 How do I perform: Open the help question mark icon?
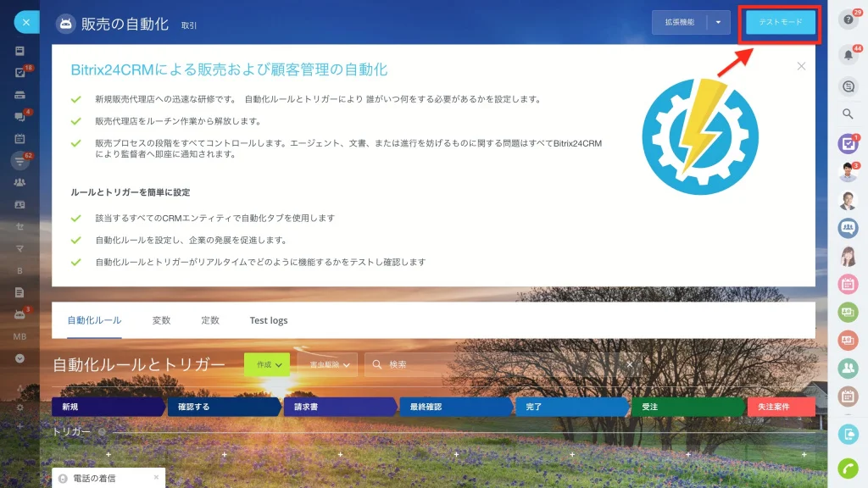848,20
